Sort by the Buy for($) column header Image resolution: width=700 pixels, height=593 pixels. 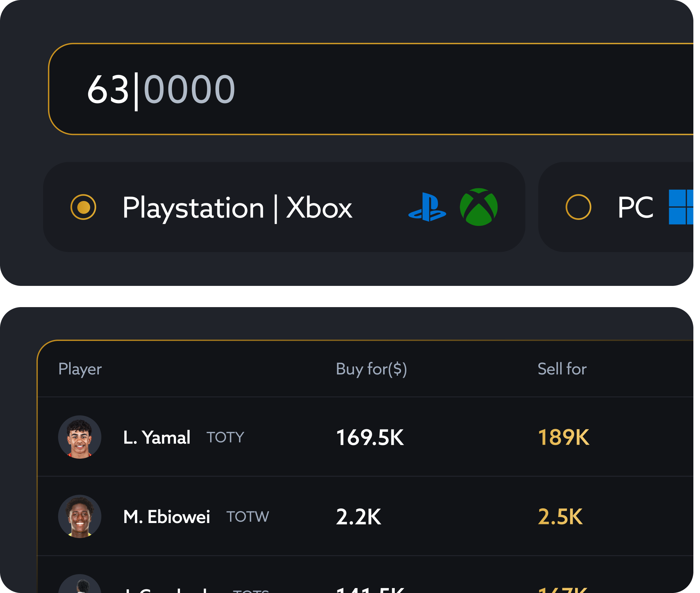[x=371, y=369]
